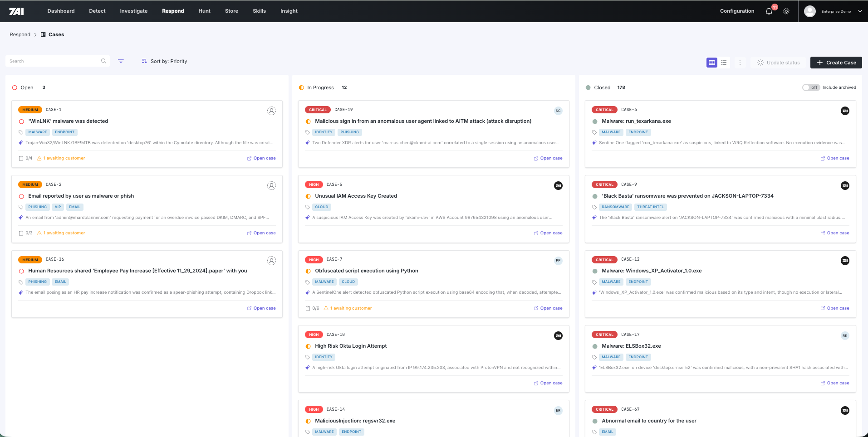Screen dimensions: 868x437
Task: Click SC assignee avatar on CASE-19
Action: click(558, 111)
